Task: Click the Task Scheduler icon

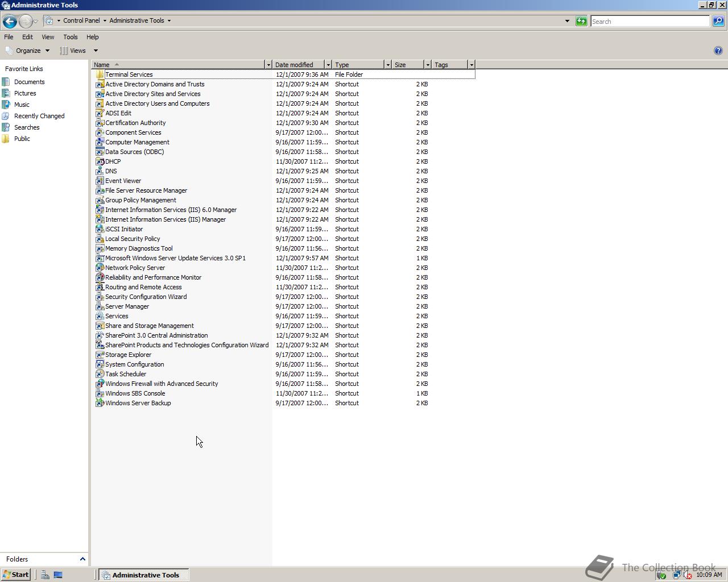Action: (100, 374)
